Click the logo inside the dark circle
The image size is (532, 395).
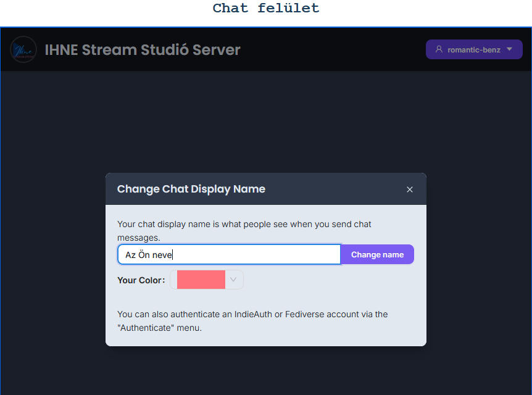23,49
